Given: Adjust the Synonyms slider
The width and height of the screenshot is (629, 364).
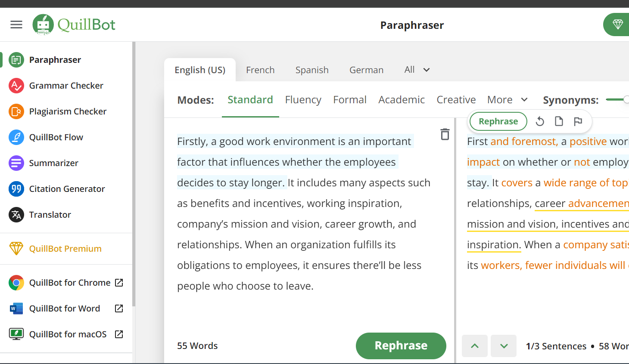Looking at the screenshot, I should 625,100.
